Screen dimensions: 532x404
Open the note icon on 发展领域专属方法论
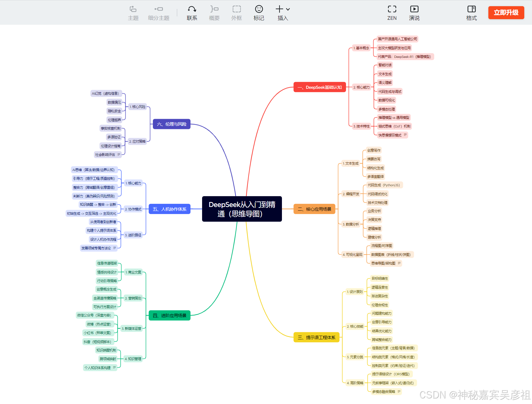[x=115, y=248]
